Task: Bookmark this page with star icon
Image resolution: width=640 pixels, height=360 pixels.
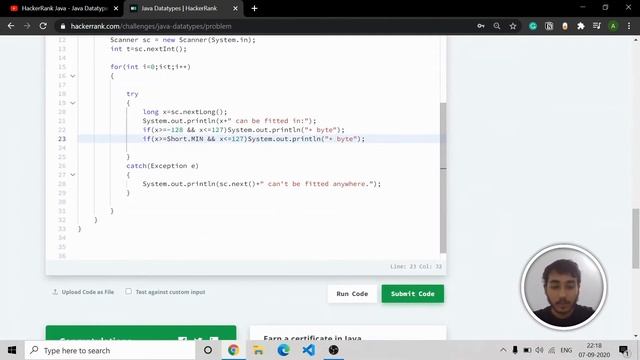Action: (513, 26)
